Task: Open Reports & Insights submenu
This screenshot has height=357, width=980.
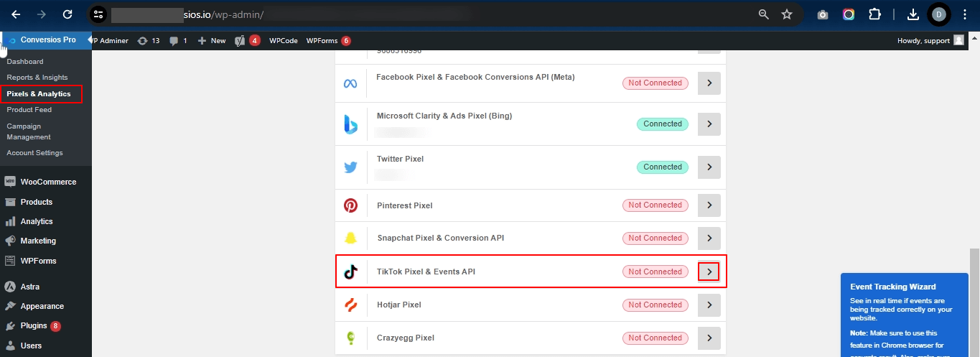Action: click(x=37, y=78)
